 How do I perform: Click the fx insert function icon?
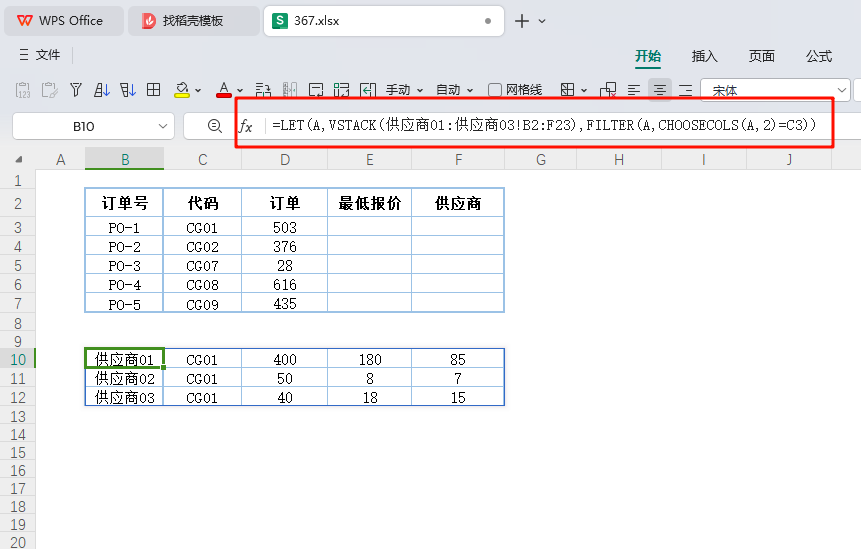(x=245, y=126)
